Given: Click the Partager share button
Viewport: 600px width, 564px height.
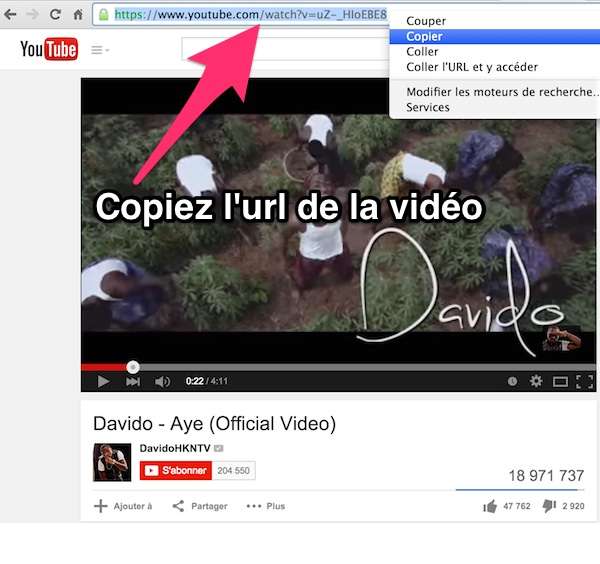Looking at the screenshot, I should pyautogui.click(x=200, y=506).
